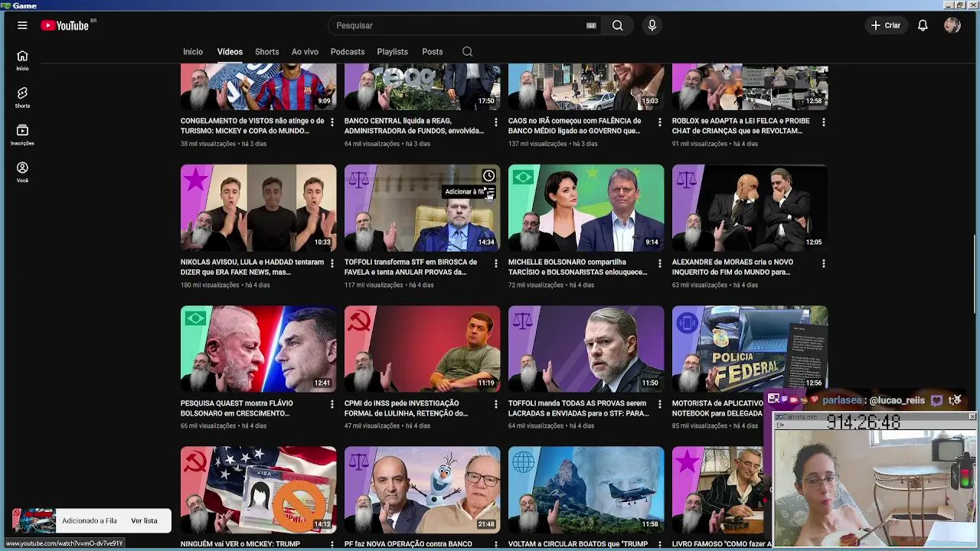Open the Toffoli 11:50 thumbnail
The image size is (980, 551).
click(x=586, y=349)
